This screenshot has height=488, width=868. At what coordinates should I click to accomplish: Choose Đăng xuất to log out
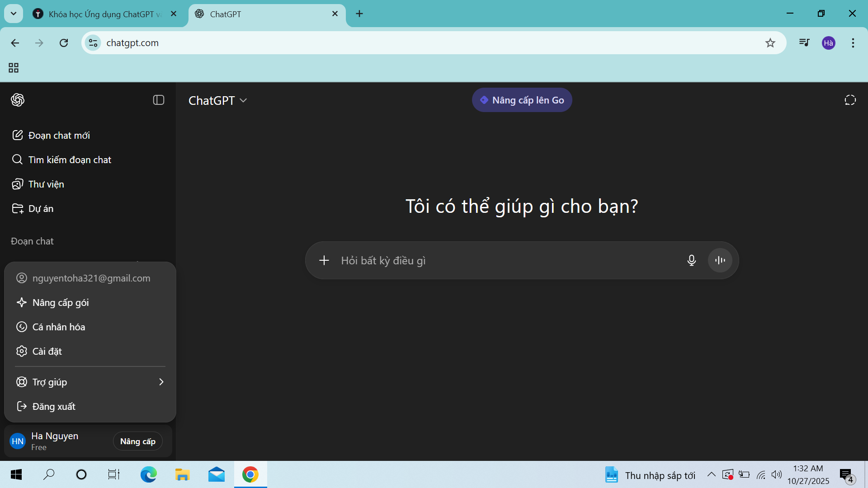(x=53, y=406)
